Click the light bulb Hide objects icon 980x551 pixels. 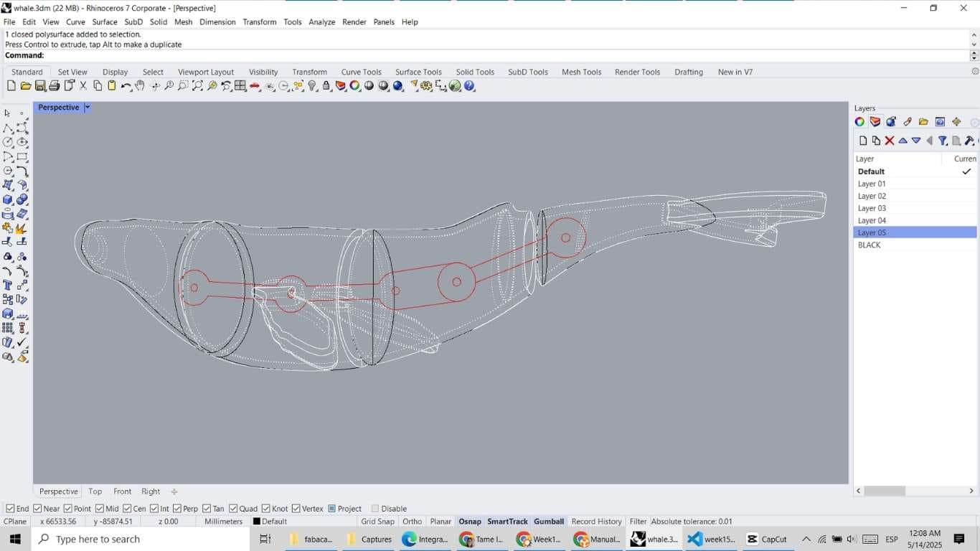312,86
